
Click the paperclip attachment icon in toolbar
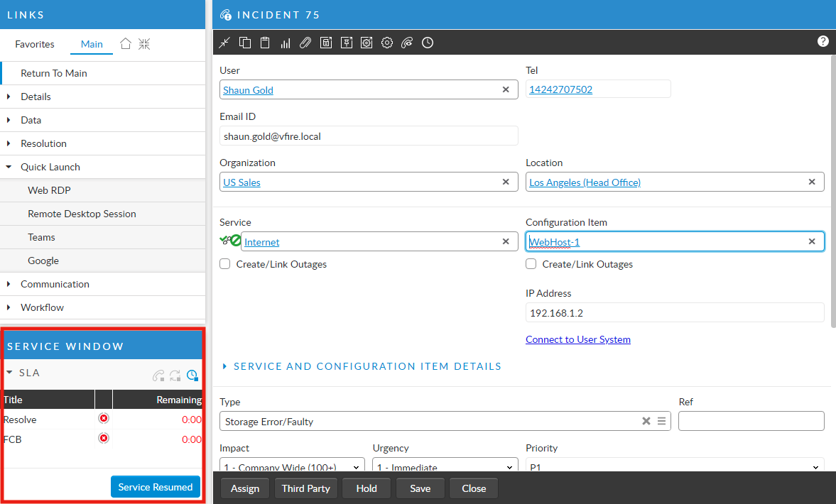click(305, 43)
